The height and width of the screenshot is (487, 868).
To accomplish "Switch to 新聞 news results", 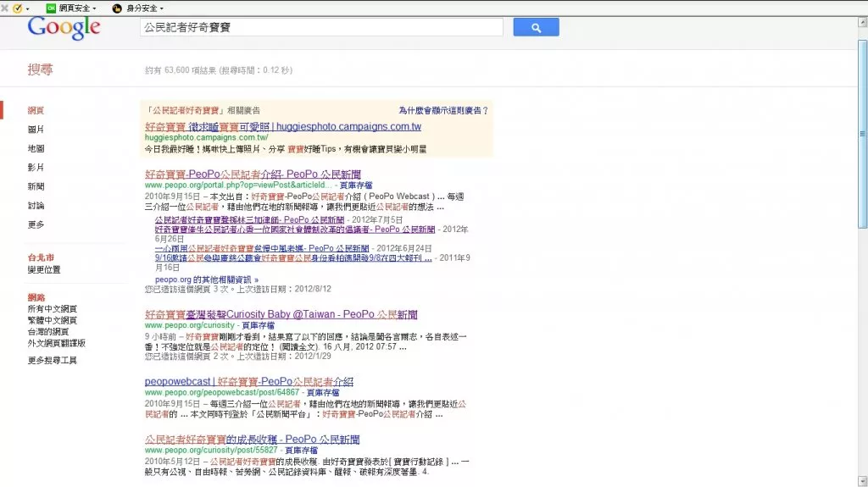I will click(36, 186).
